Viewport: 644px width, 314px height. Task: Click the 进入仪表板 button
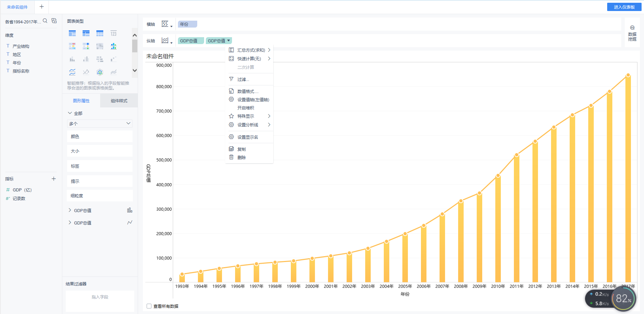coord(624,7)
